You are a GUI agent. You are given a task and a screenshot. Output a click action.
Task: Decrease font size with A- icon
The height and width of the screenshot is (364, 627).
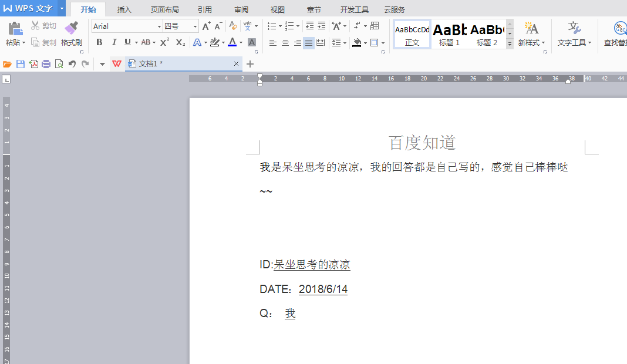pyautogui.click(x=218, y=26)
